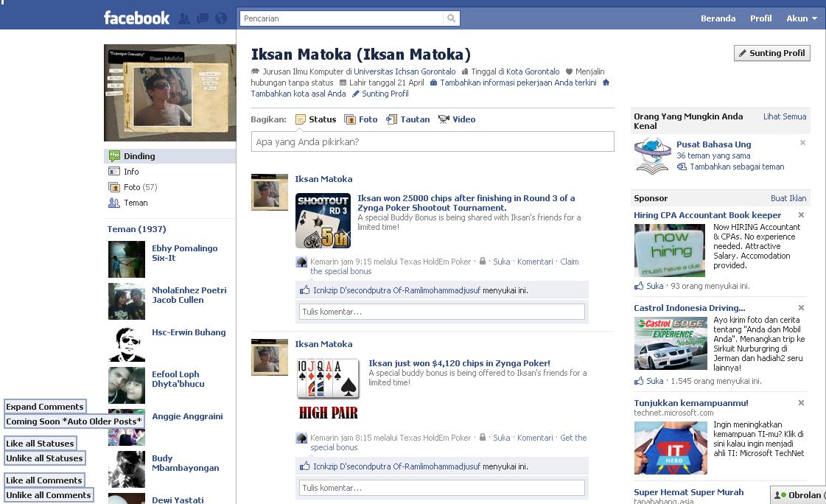
Task: Open Buat Iklan link
Action: [x=788, y=198]
